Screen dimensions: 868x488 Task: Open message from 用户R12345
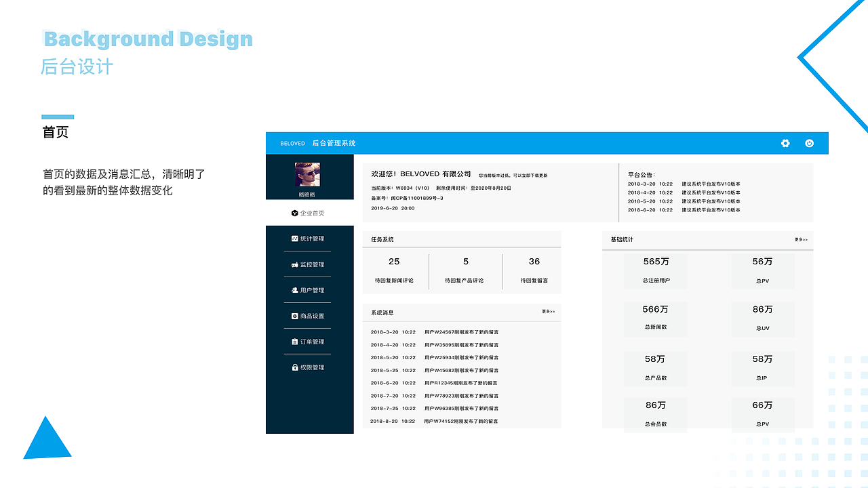[x=434, y=383]
